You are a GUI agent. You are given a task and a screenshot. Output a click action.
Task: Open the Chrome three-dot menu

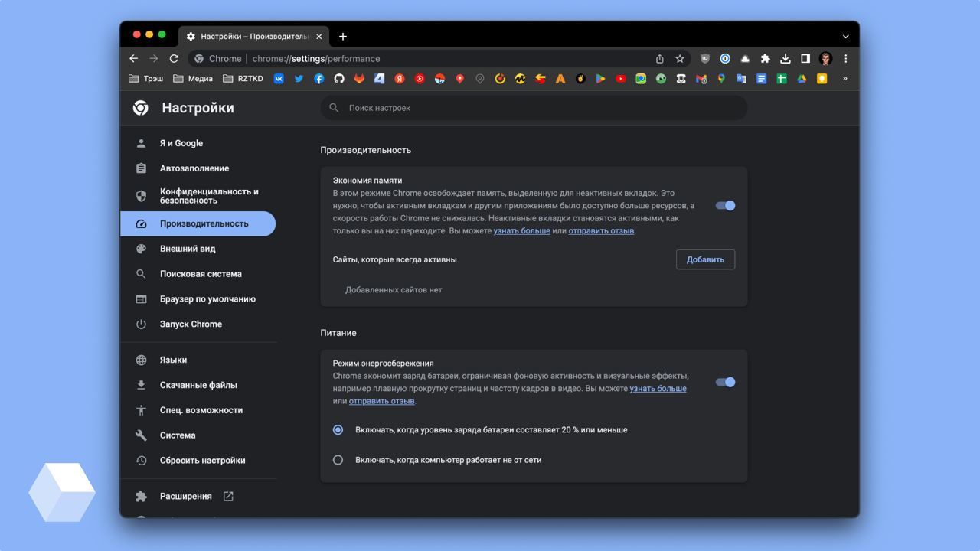click(845, 58)
